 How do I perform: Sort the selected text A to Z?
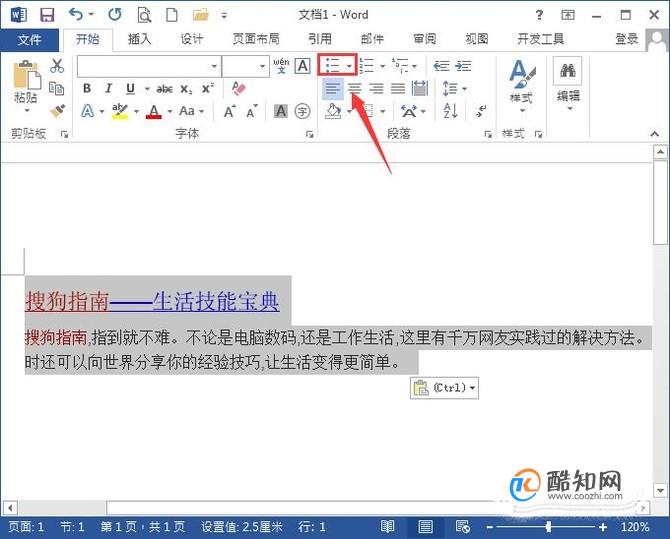[450, 111]
